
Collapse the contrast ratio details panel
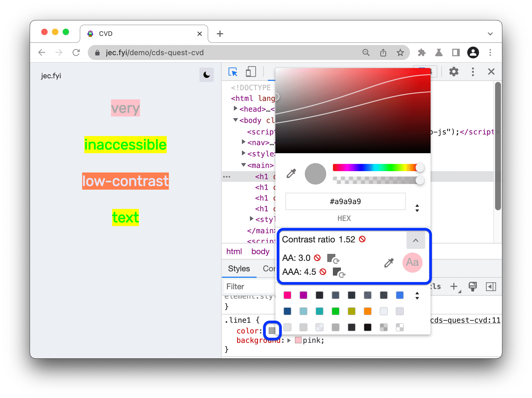[416, 239]
